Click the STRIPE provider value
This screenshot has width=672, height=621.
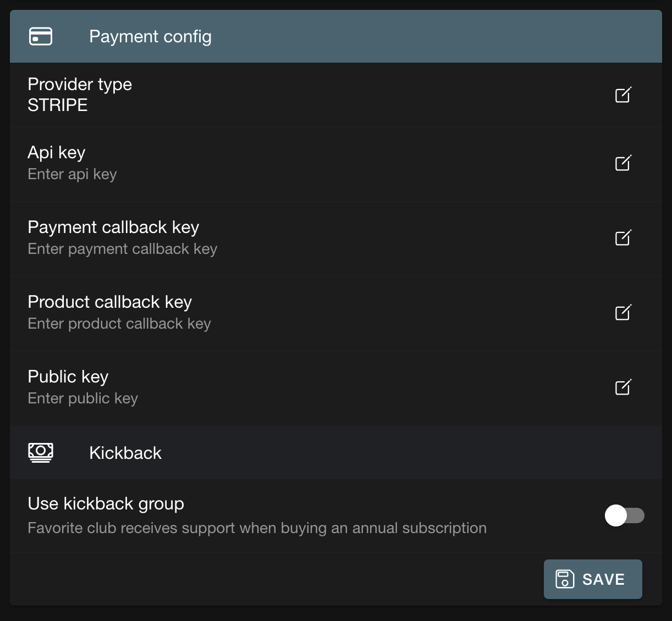tap(58, 105)
